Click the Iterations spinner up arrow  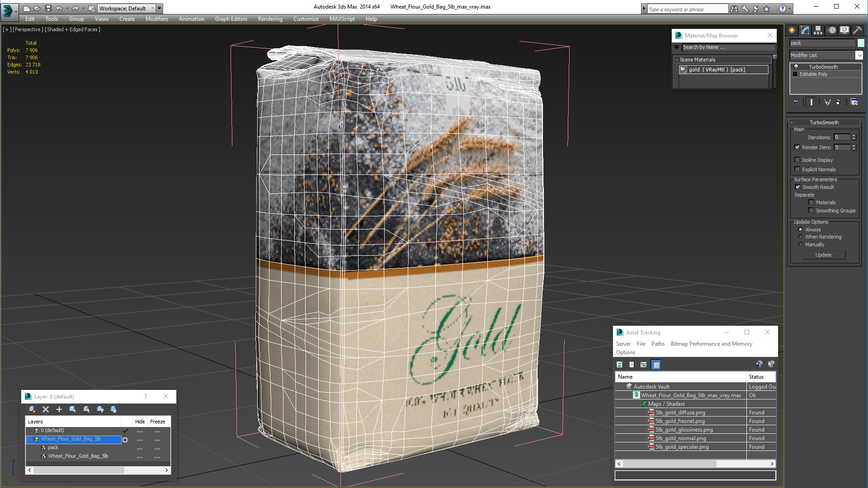[854, 136]
